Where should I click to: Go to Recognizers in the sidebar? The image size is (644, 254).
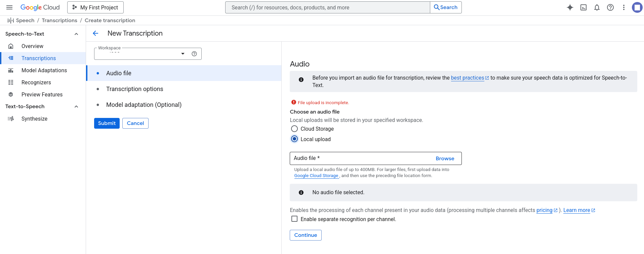point(36,82)
